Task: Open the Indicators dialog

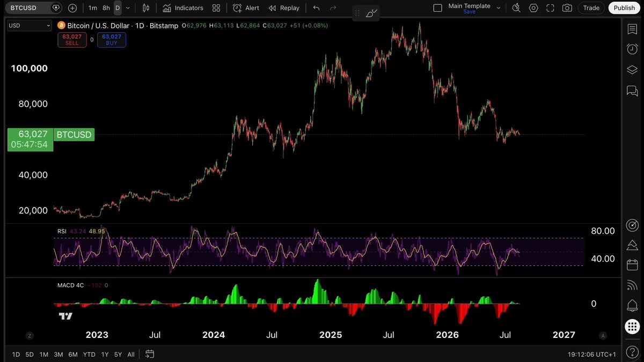Action: click(x=183, y=8)
